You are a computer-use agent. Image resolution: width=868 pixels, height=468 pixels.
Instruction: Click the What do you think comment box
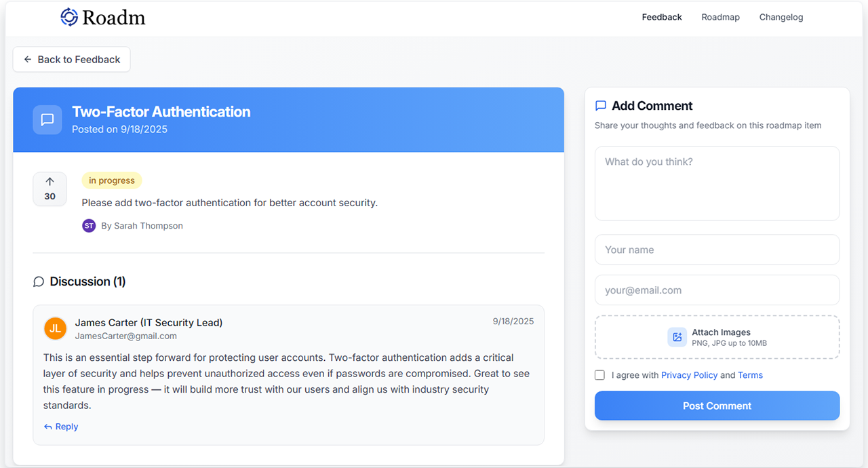717,183
